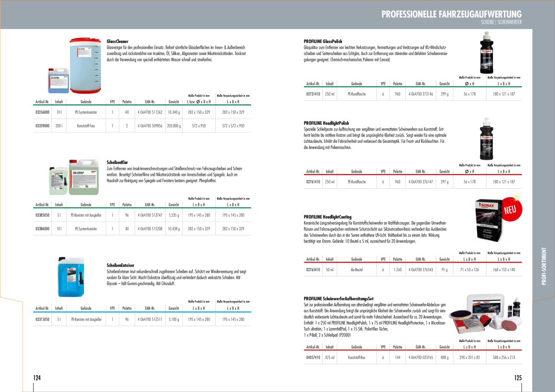555x392 pixels.
Task: Click article number 03386000
Action: tap(42, 229)
